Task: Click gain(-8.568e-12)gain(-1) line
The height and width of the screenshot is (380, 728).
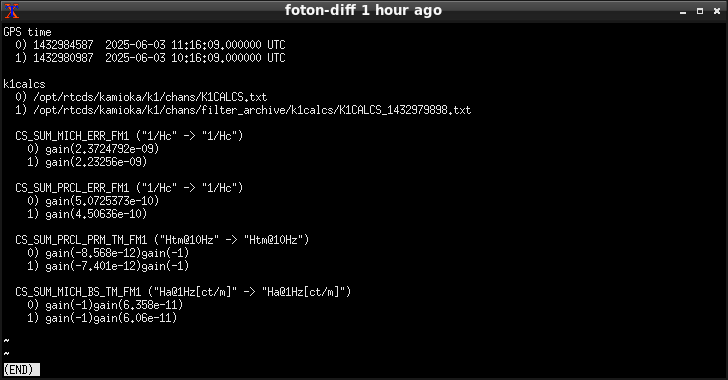Action: (108, 253)
